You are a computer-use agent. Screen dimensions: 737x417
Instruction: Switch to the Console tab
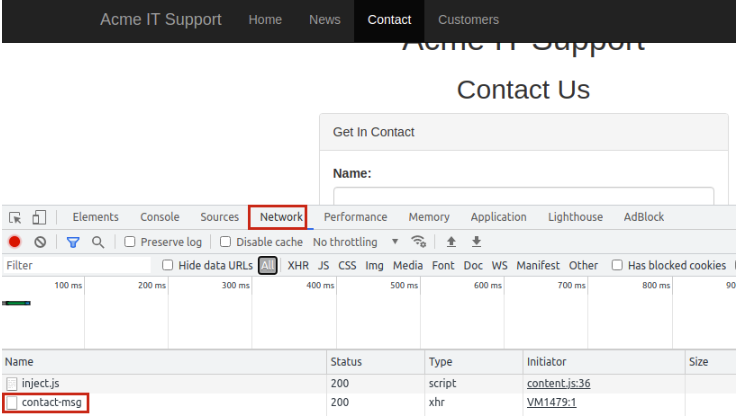[160, 217]
